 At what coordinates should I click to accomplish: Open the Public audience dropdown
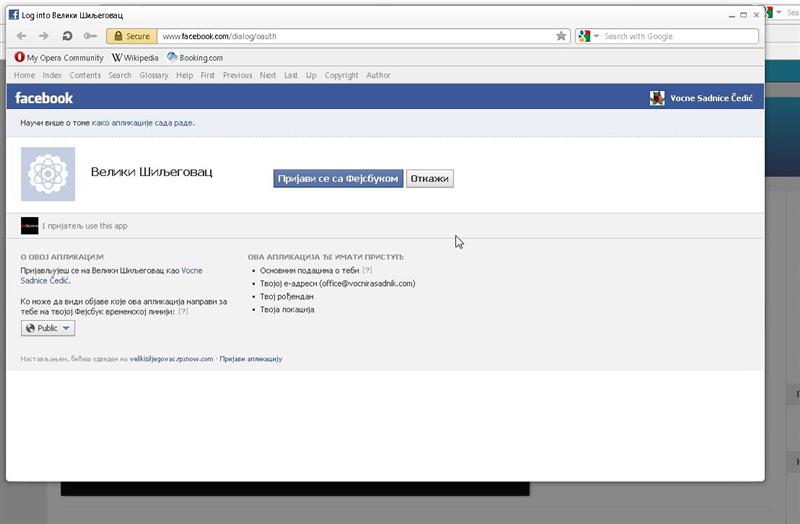pyautogui.click(x=48, y=328)
